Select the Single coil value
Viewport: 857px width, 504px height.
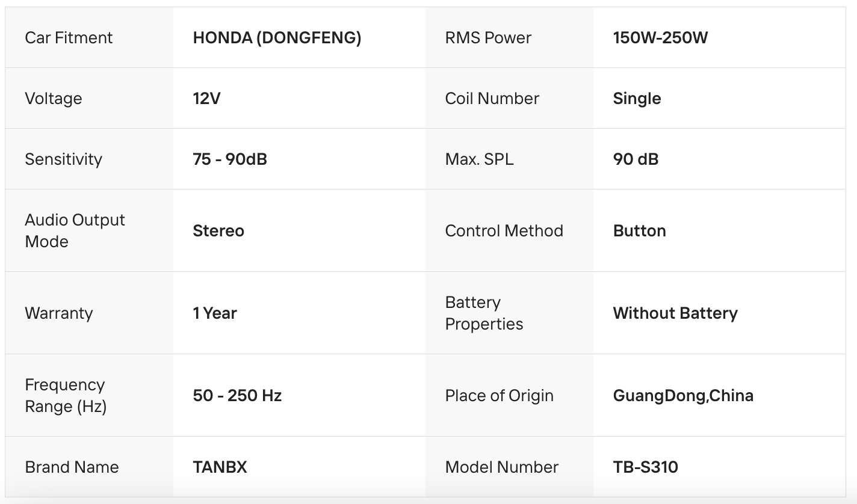pos(637,99)
